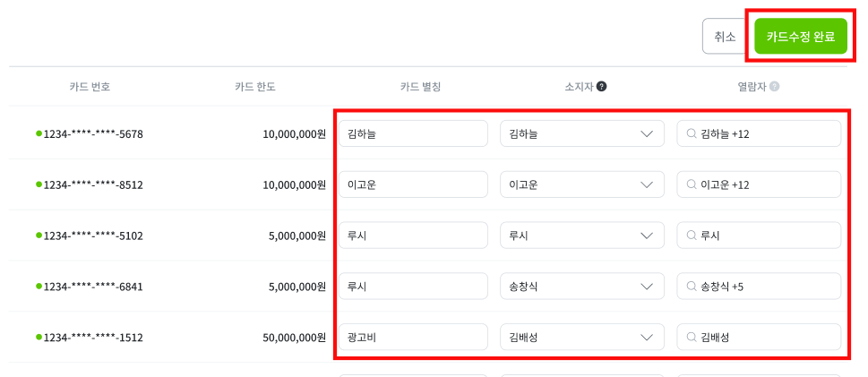Click search icon in 이고운 +12 viewer field

coord(691,184)
